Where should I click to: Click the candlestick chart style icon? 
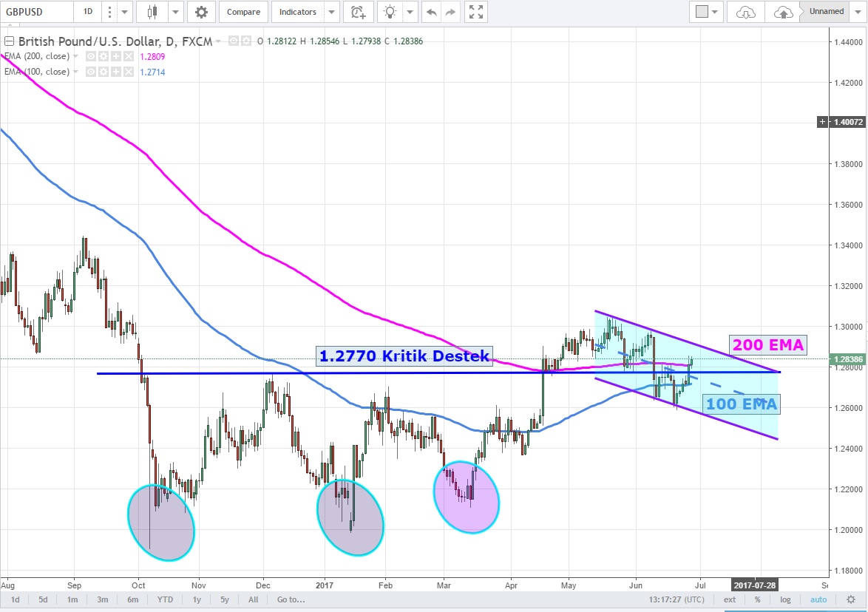coord(152,12)
